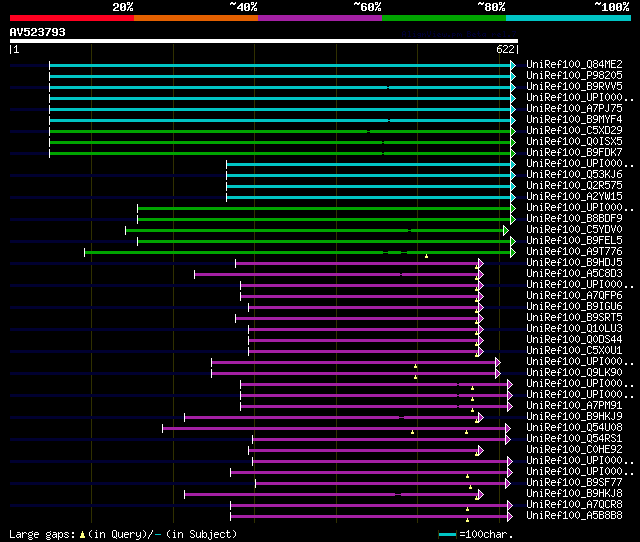Select the UniRef100_B9HDJ5 label
The height and width of the screenshot is (542, 640).
(574, 263)
